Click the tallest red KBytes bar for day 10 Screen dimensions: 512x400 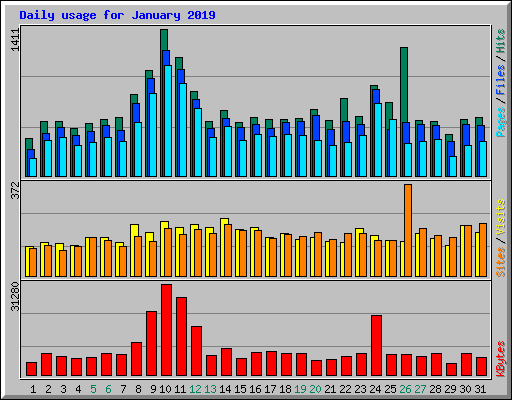pyautogui.click(x=166, y=330)
